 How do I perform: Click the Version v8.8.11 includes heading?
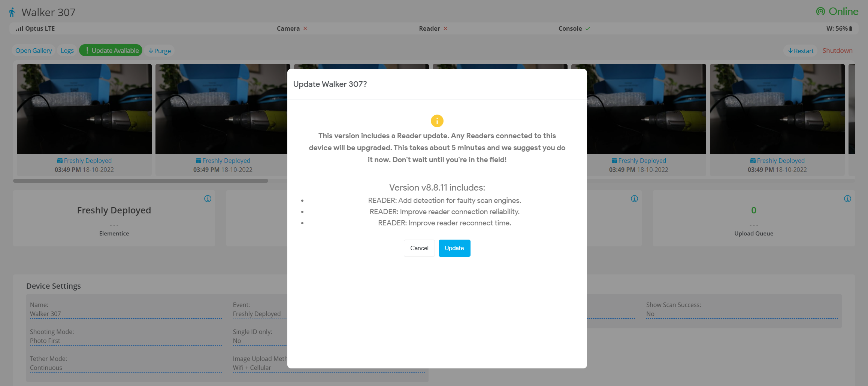(x=437, y=188)
